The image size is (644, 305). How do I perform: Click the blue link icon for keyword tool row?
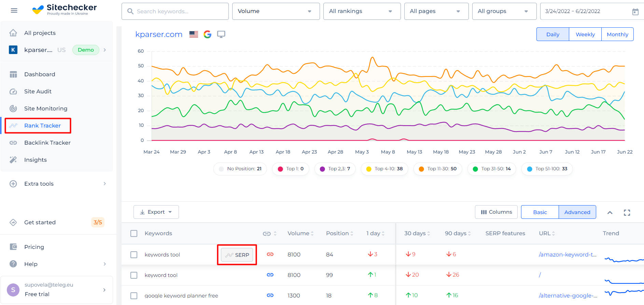(x=270, y=275)
